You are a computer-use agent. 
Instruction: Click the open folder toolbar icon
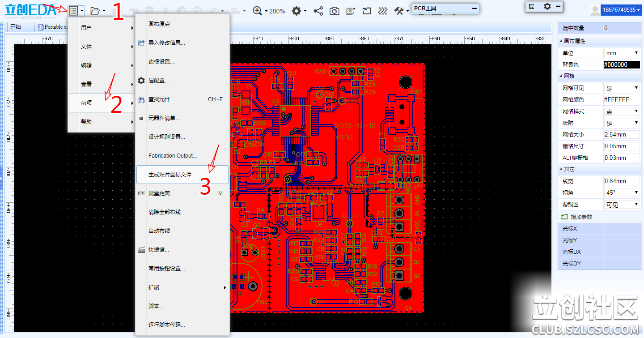[x=95, y=11]
